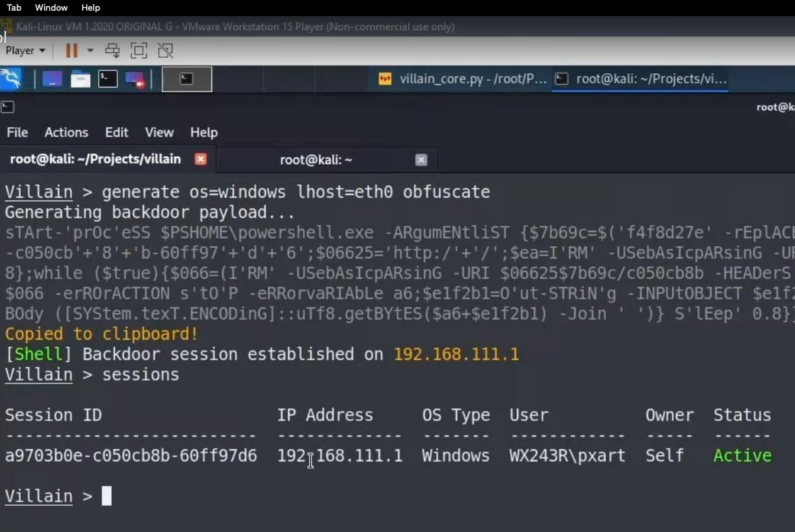Click the green Shell tag

coord(38,354)
